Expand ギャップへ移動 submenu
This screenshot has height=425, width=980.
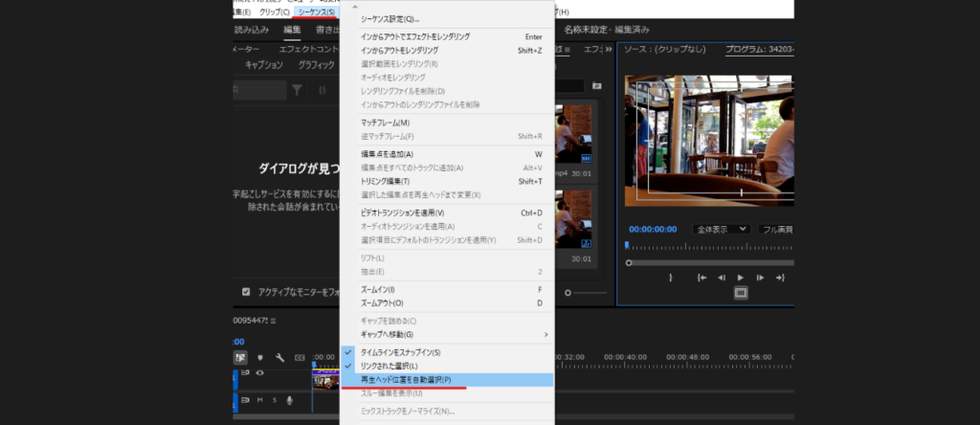(x=448, y=334)
